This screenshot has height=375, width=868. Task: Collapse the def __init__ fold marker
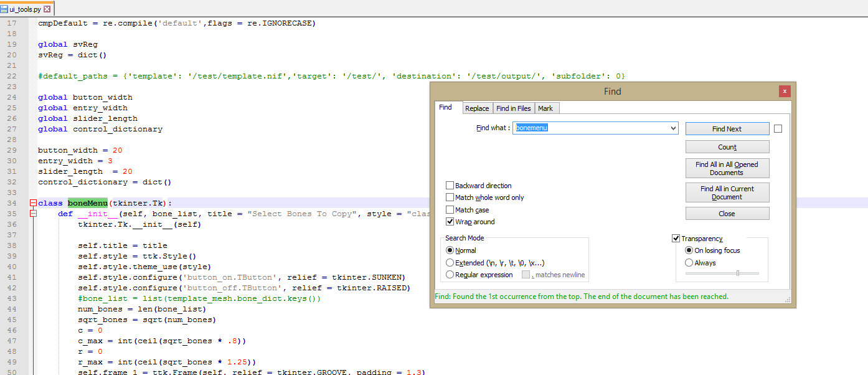[33, 214]
